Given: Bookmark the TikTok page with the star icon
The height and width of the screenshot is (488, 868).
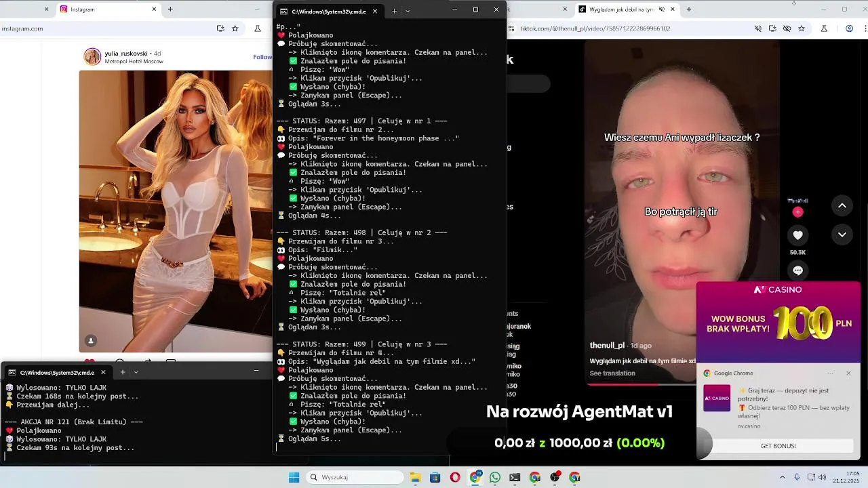Looking at the screenshot, I should click(x=802, y=28).
